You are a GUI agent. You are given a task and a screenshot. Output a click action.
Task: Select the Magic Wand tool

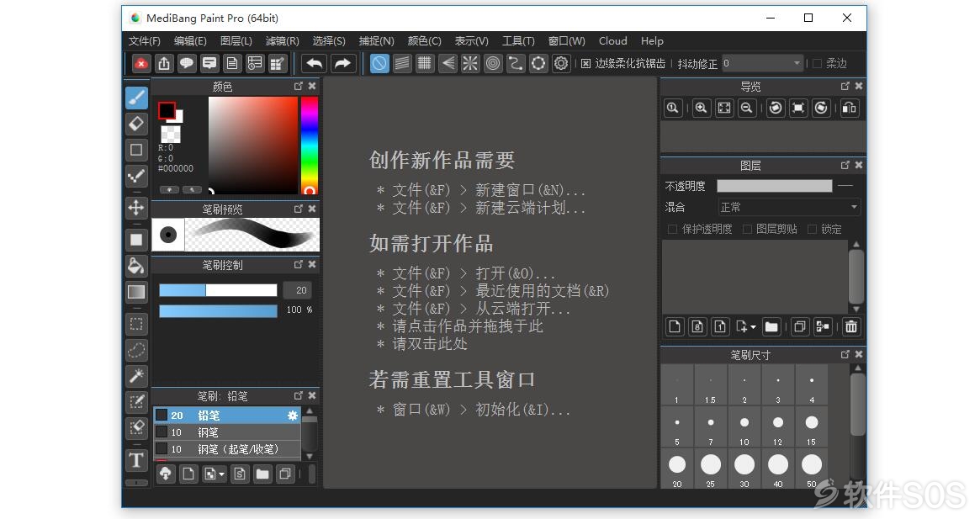click(x=136, y=376)
